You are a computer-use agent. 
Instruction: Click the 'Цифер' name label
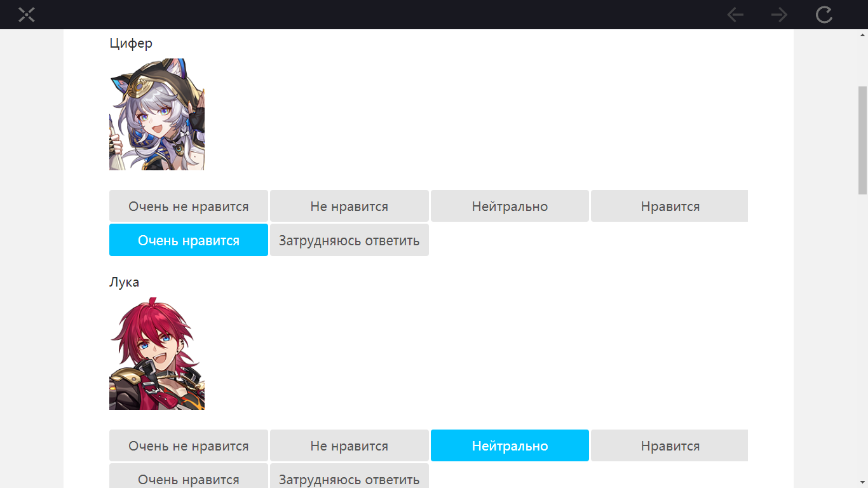[x=131, y=43]
